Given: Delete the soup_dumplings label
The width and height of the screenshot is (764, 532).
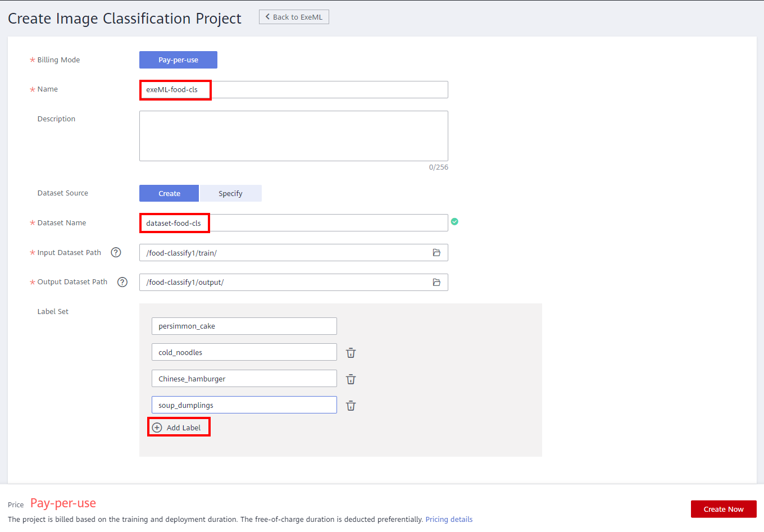Looking at the screenshot, I should (x=351, y=406).
